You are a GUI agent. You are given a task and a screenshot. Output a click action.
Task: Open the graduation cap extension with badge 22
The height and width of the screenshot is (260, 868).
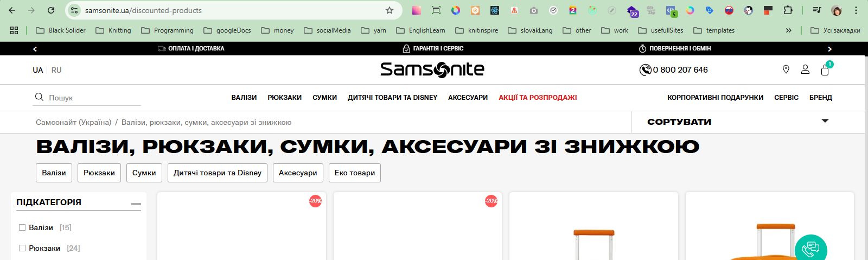632,11
